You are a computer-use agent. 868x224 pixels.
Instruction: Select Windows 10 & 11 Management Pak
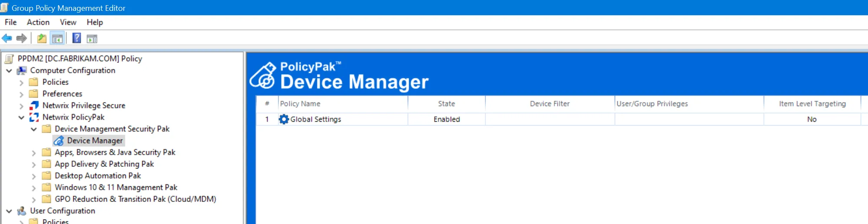(116, 187)
